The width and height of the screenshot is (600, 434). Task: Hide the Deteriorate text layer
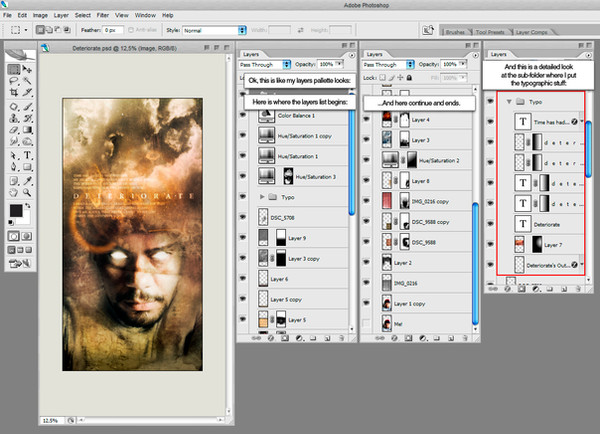(491, 224)
